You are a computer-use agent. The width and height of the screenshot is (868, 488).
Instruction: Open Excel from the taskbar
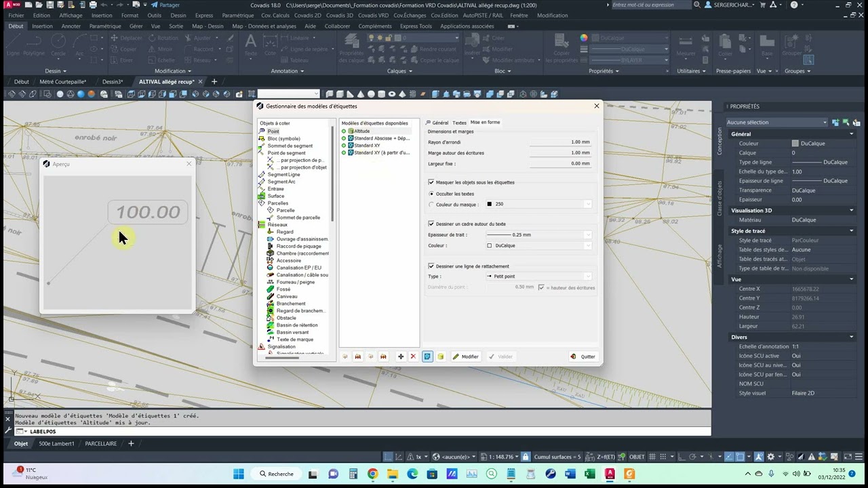click(x=590, y=474)
